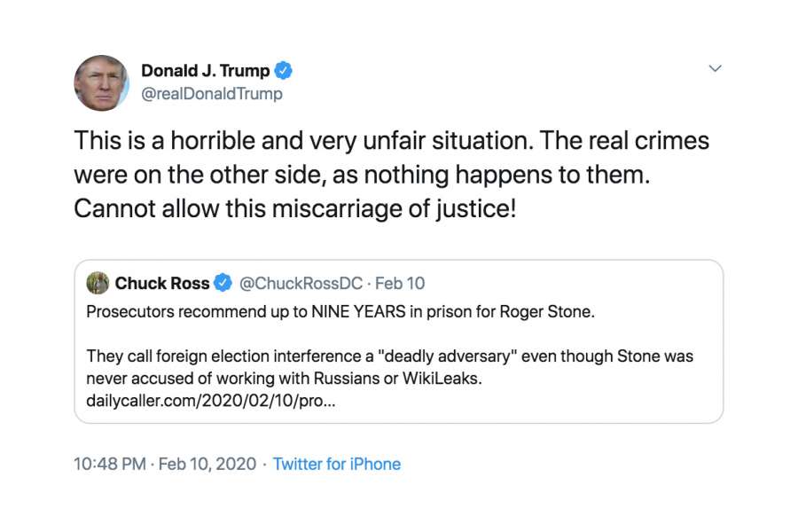The width and height of the screenshot is (798, 532).
Task: Click the quoted tweet's Feb 10 date
Action: (x=400, y=284)
